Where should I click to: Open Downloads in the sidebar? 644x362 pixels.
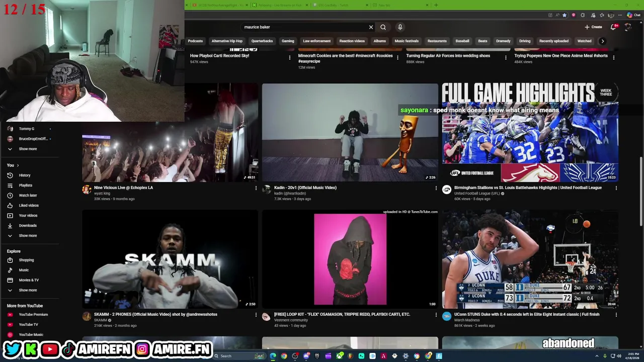[x=28, y=226]
